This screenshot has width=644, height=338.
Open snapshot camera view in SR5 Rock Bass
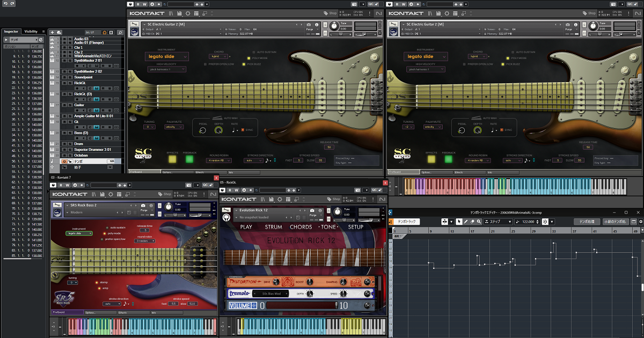click(142, 206)
